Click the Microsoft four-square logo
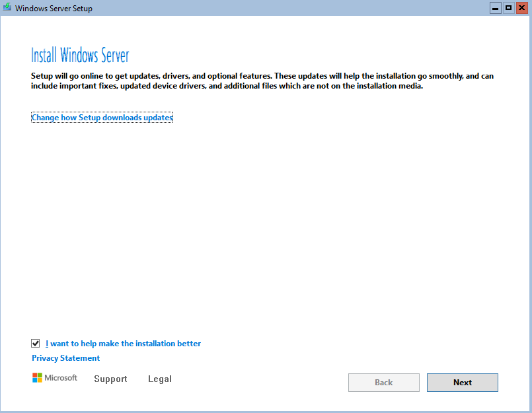The height and width of the screenshot is (413, 532). pyautogui.click(x=38, y=377)
